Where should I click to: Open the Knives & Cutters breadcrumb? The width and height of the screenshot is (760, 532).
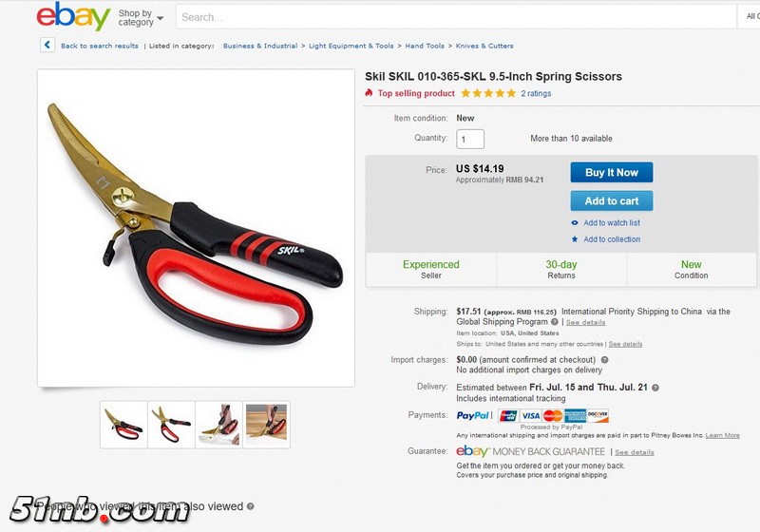484,46
